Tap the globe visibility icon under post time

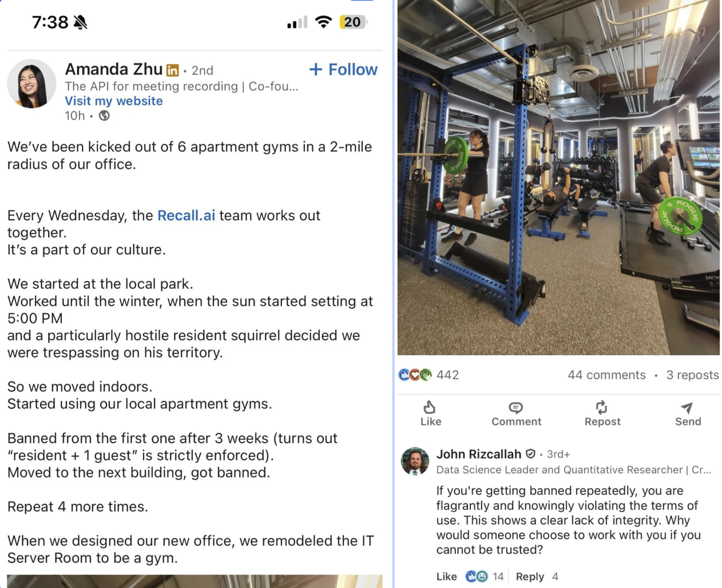point(104,116)
